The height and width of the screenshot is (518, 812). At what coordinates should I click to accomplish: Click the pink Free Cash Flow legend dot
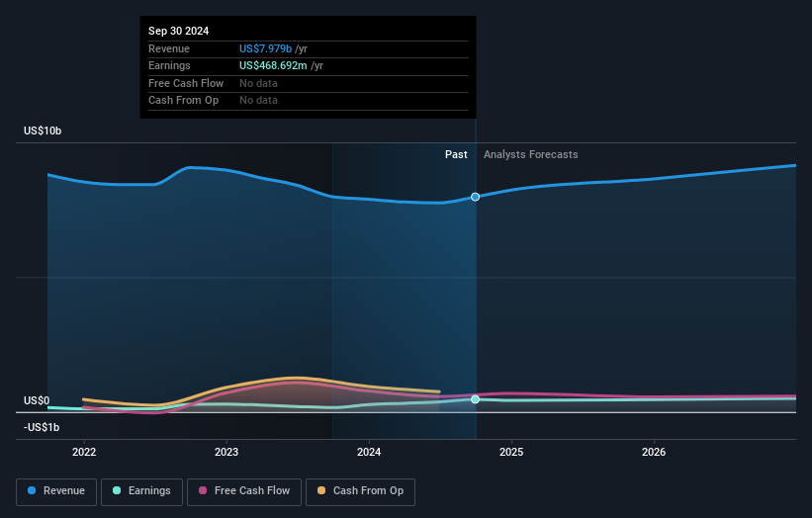203,490
